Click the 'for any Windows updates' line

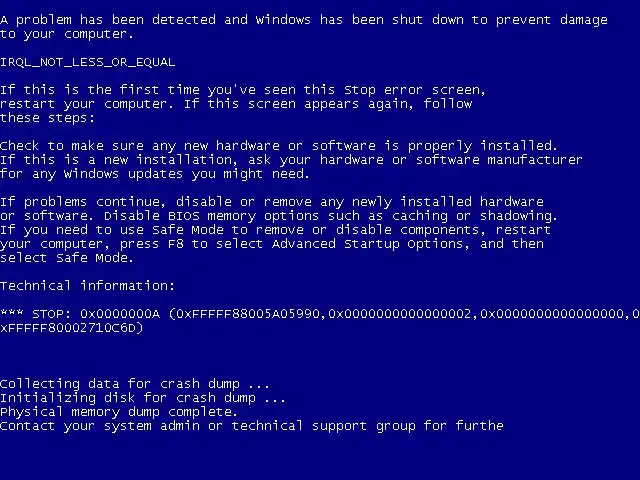[x=155, y=174]
